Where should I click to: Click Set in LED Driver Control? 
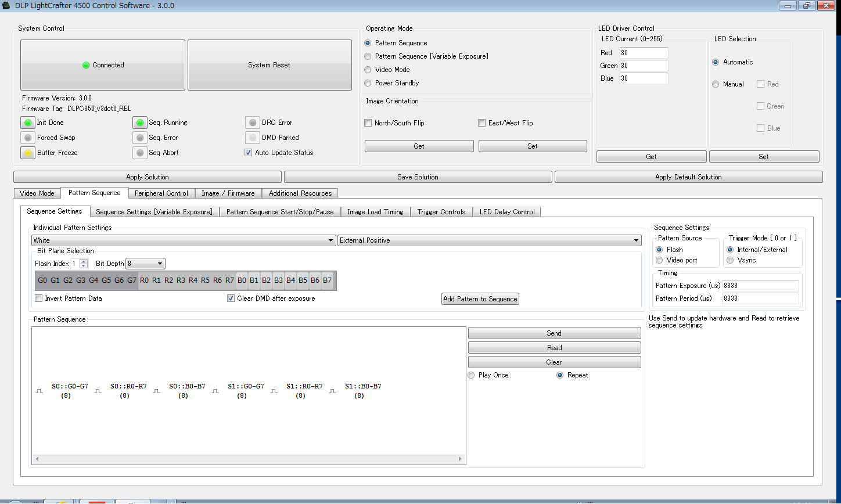(x=764, y=157)
